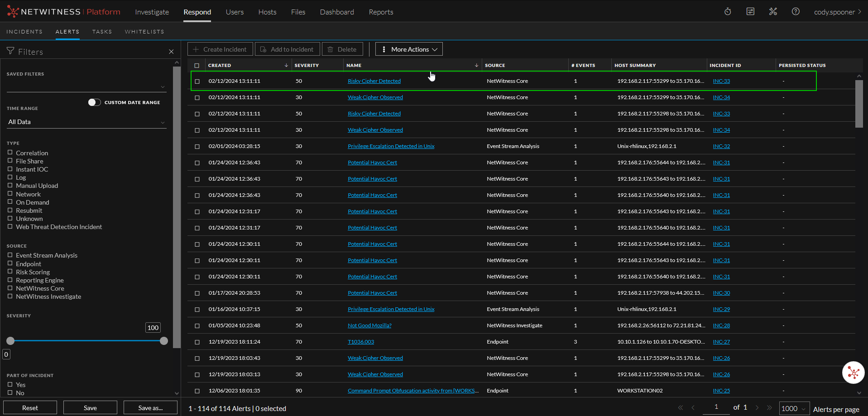Click sort arrow in Created column header
The width and height of the screenshot is (868, 416).
pos(286,66)
